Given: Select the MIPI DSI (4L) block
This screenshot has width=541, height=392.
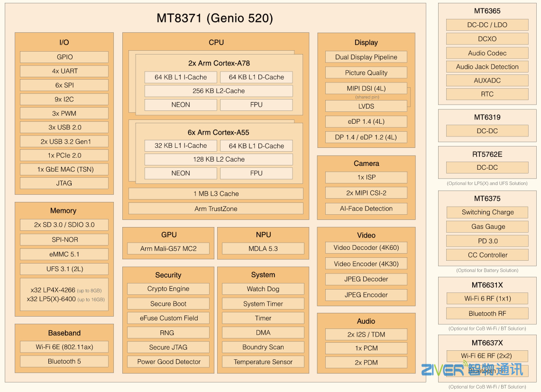Looking at the screenshot, I should pos(366,88).
